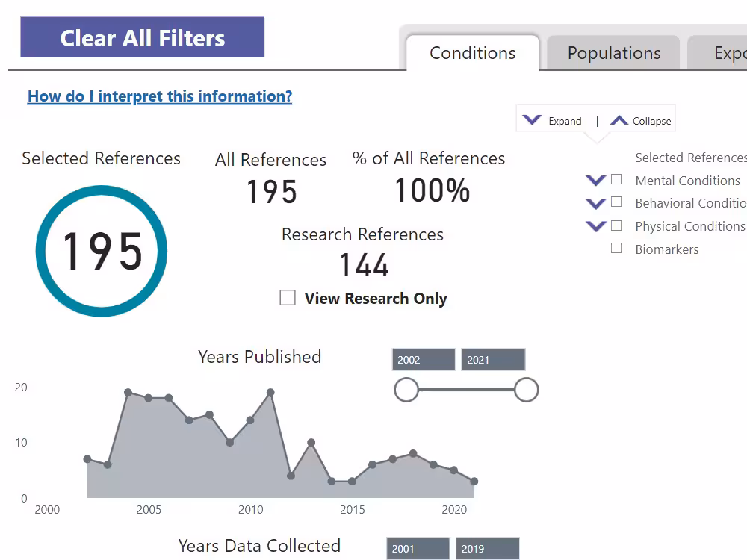Tick the Biomarkers checkbox
The width and height of the screenshot is (747, 560).
[x=616, y=249]
